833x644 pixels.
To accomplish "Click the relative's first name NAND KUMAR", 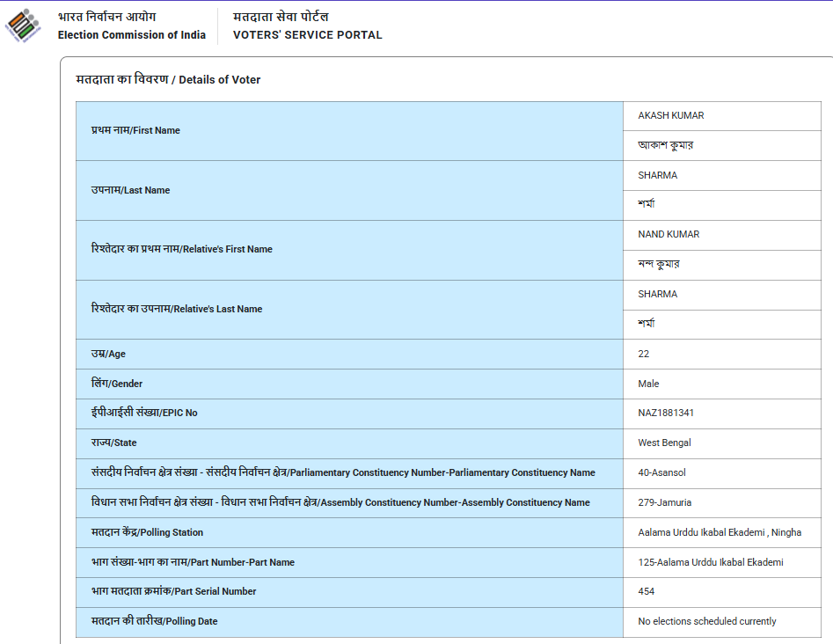I will point(669,235).
